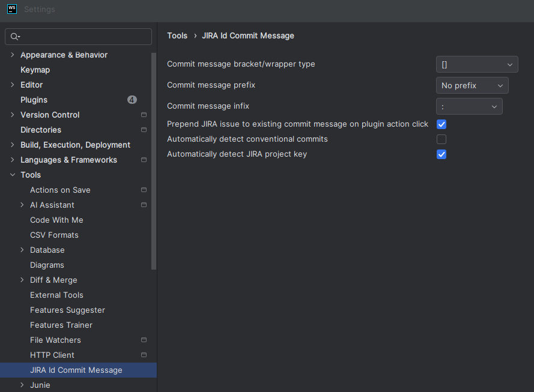Click Tools in the breadcrumb path
Viewport: 534px width, 392px height.
177,35
